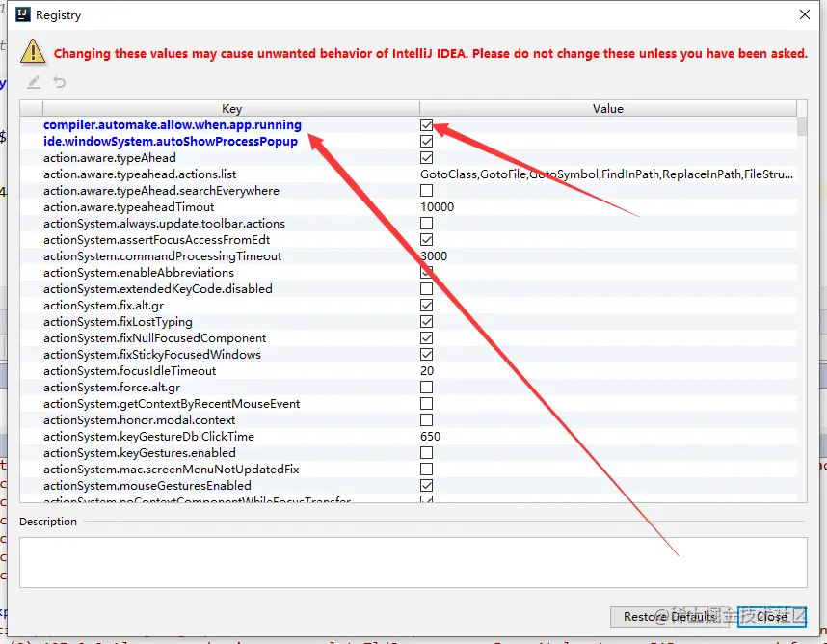Click the 10000 value cell
This screenshot has height=644, width=827.
click(x=437, y=206)
